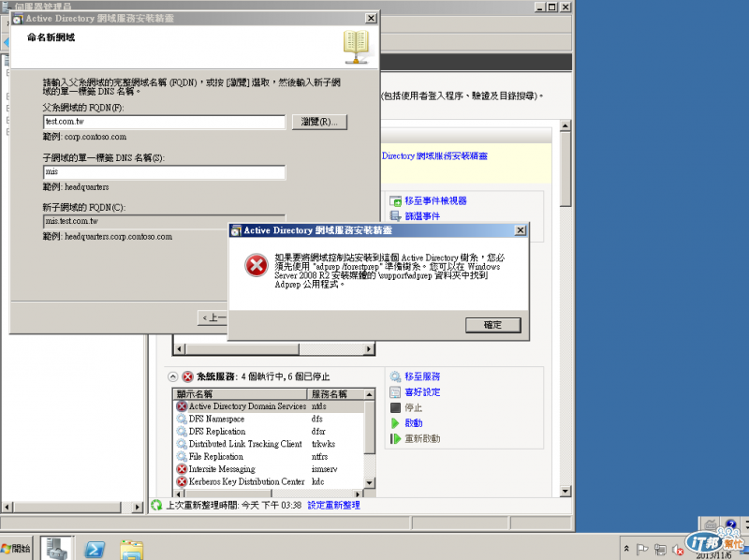Click the black stop square icon
The height and width of the screenshot is (560, 749).
point(395,407)
